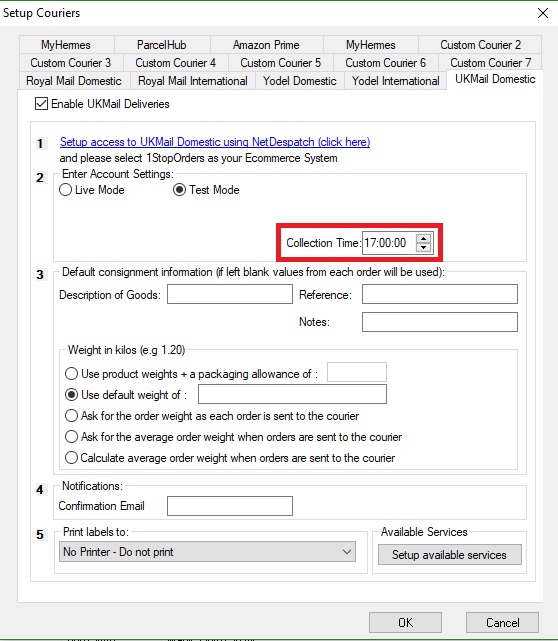Select Ask for order weight per order

(71, 416)
